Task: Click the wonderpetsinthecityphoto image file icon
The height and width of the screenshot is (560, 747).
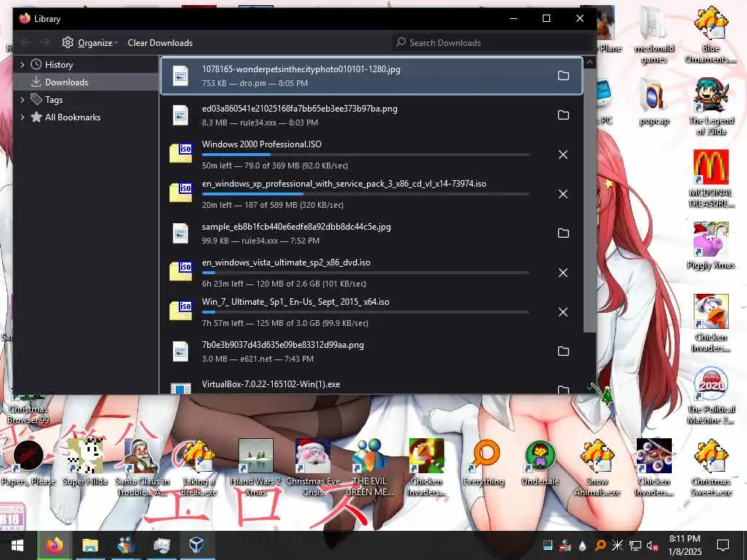Action: [x=181, y=76]
